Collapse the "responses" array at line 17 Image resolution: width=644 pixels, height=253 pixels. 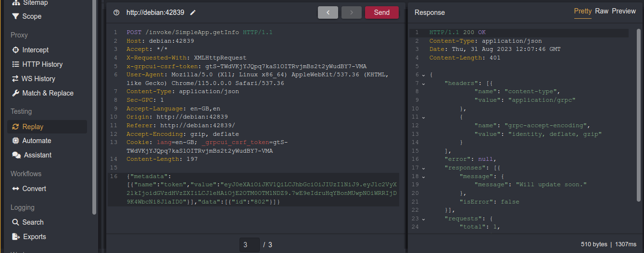tap(423, 168)
